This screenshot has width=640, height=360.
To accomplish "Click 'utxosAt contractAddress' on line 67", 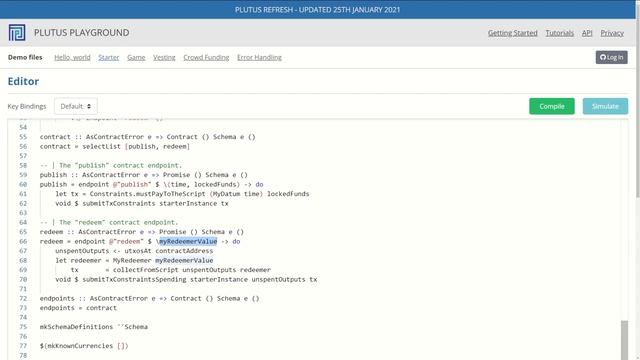I will [169, 251].
